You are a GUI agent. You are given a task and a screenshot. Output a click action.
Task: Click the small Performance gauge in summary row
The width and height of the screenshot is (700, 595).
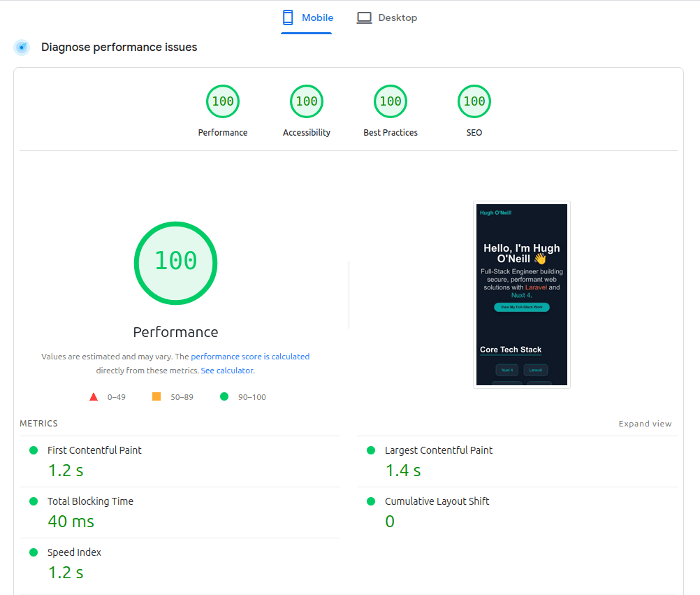(222, 101)
